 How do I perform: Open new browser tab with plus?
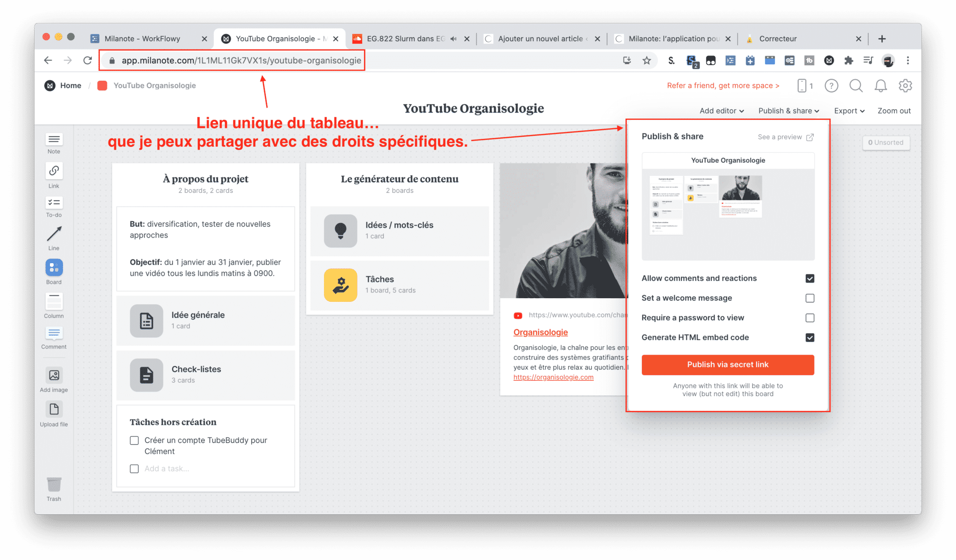[882, 39]
